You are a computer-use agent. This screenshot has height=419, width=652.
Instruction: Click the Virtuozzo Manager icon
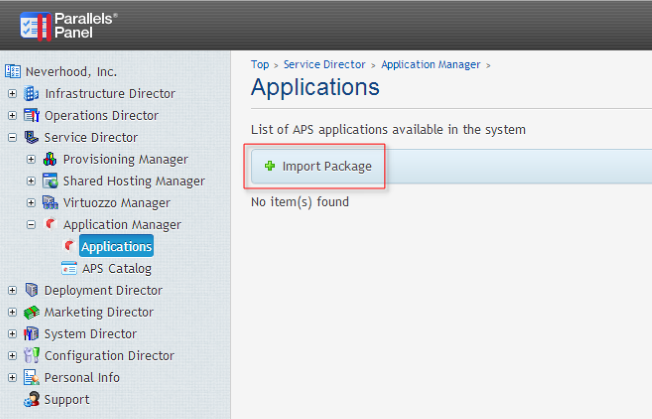(x=50, y=203)
